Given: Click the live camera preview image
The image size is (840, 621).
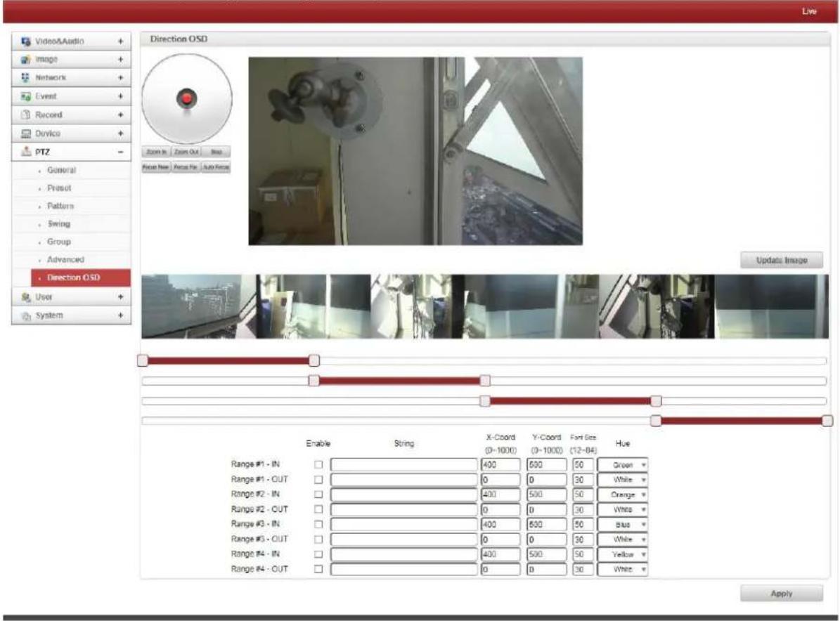Looking at the screenshot, I should [x=415, y=151].
